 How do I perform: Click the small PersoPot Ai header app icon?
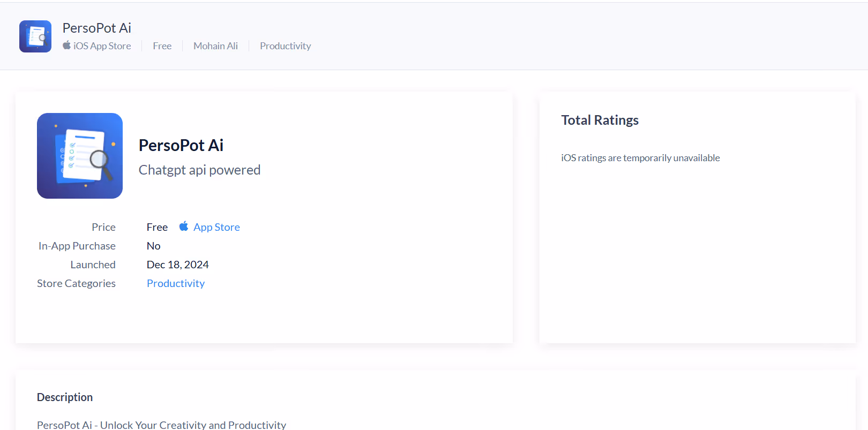(x=35, y=36)
